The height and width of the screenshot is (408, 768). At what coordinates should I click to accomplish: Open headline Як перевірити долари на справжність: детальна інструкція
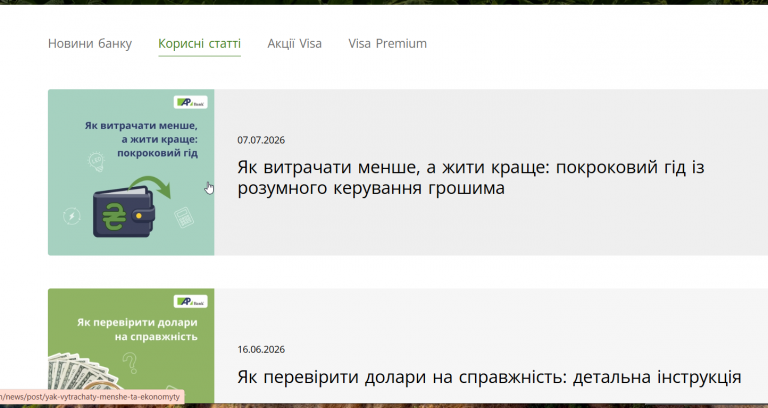[x=489, y=377]
